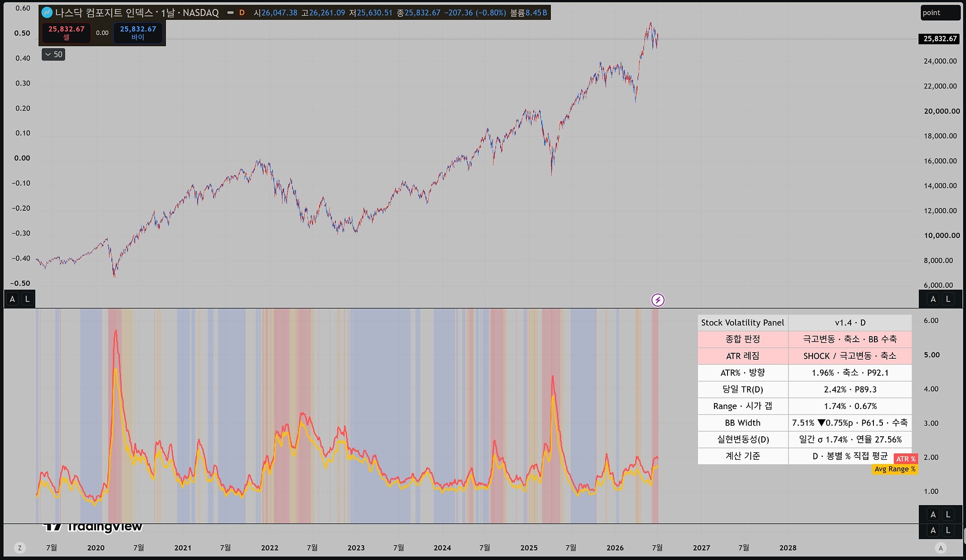This screenshot has width=966, height=560.
Task: Click the BB Width row label
Action: [743, 423]
